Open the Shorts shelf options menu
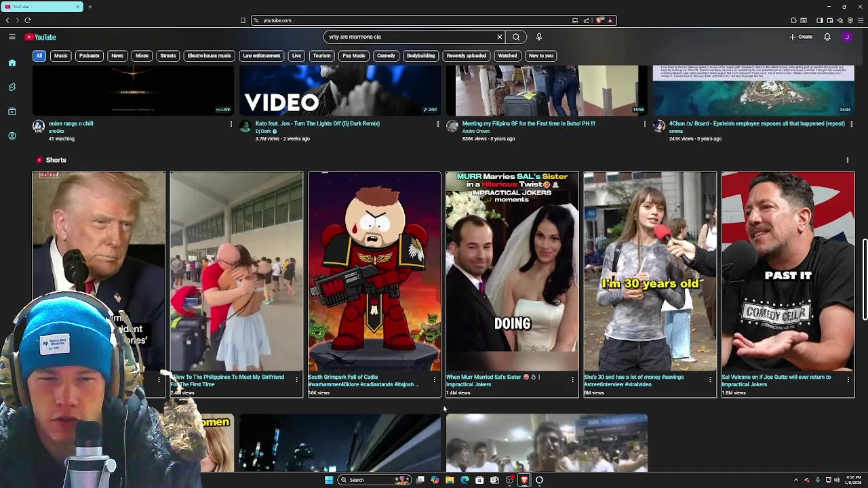 tap(848, 160)
